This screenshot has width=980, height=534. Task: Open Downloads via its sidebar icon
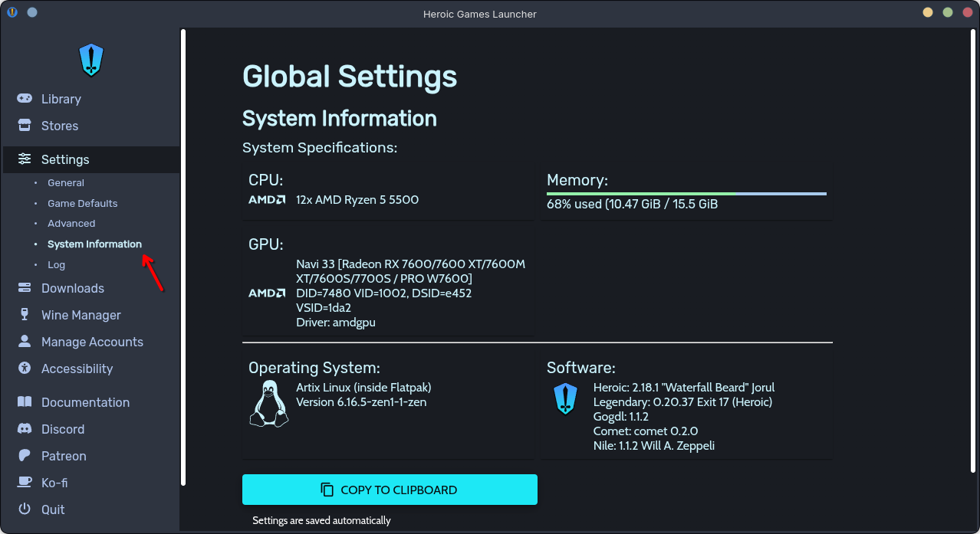[25, 288]
